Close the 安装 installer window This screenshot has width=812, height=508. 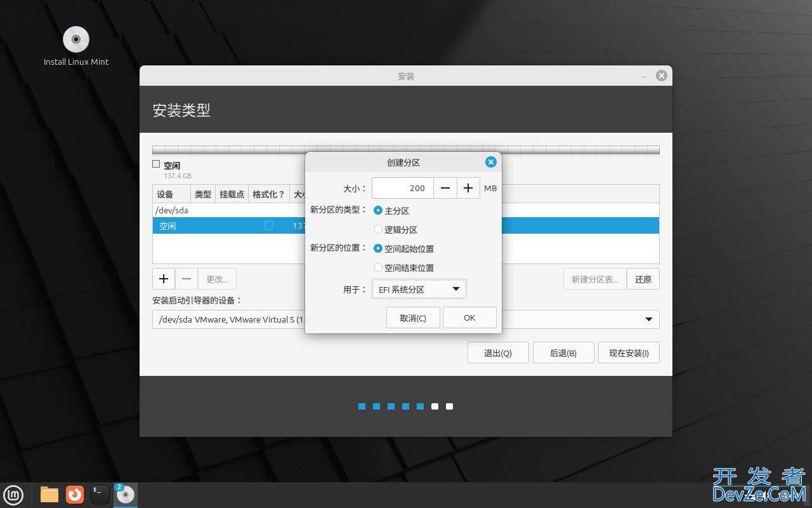tap(662, 76)
